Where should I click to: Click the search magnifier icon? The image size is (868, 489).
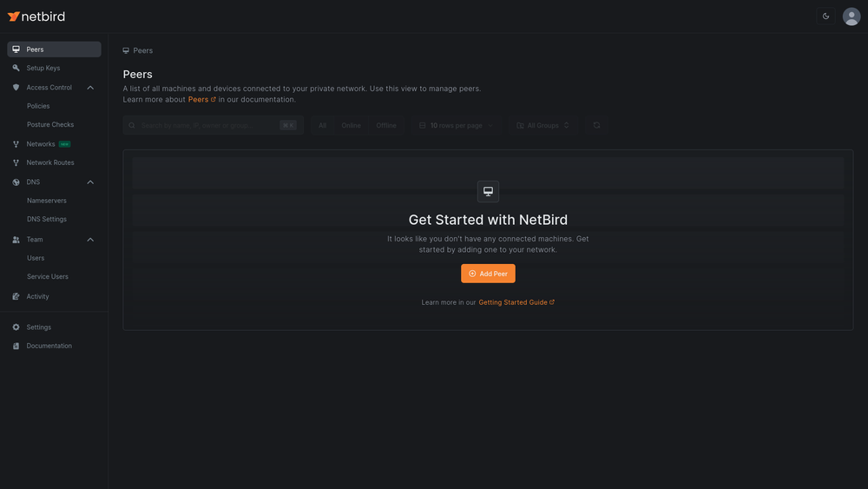tap(132, 125)
